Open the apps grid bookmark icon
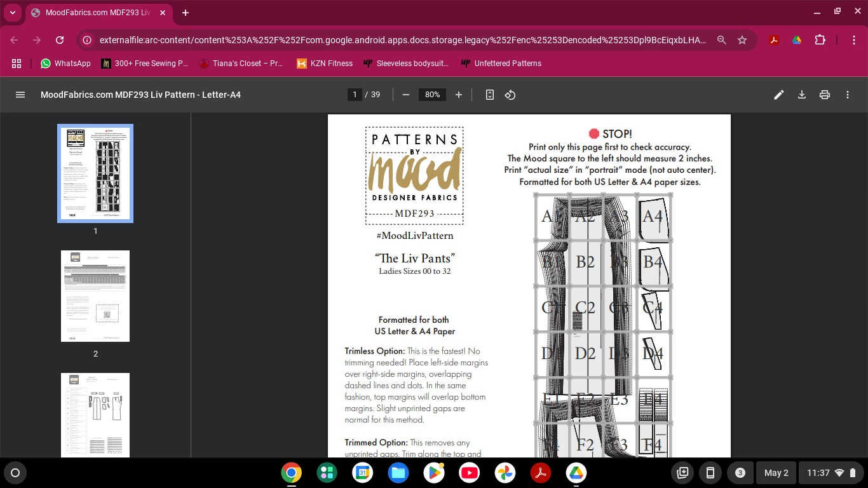 [17, 64]
